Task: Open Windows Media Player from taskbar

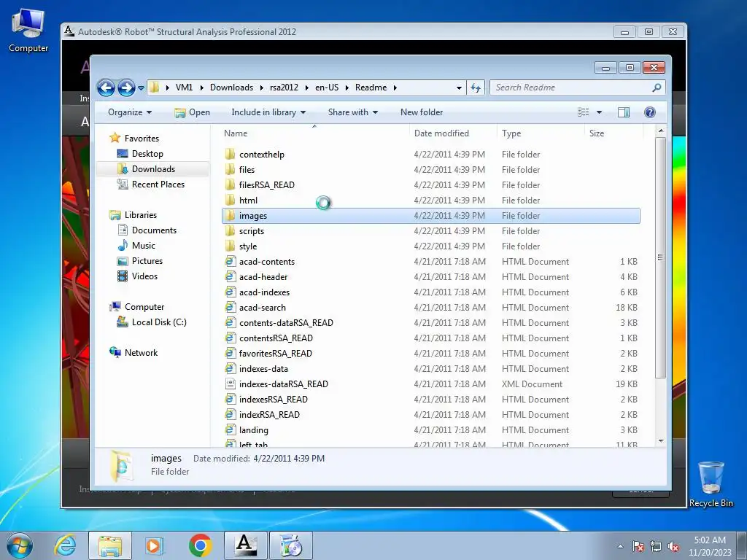Action: (x=155, y=545)
